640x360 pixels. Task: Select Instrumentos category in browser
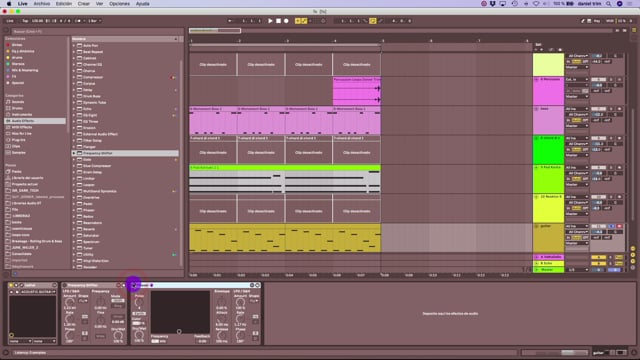(35, 115)
